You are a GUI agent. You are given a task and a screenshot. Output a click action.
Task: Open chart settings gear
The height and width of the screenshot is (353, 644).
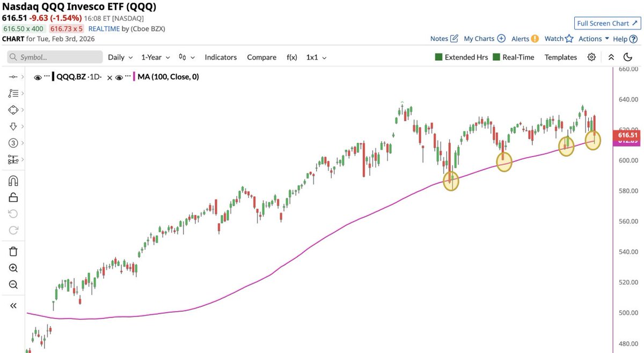[591, 57]
